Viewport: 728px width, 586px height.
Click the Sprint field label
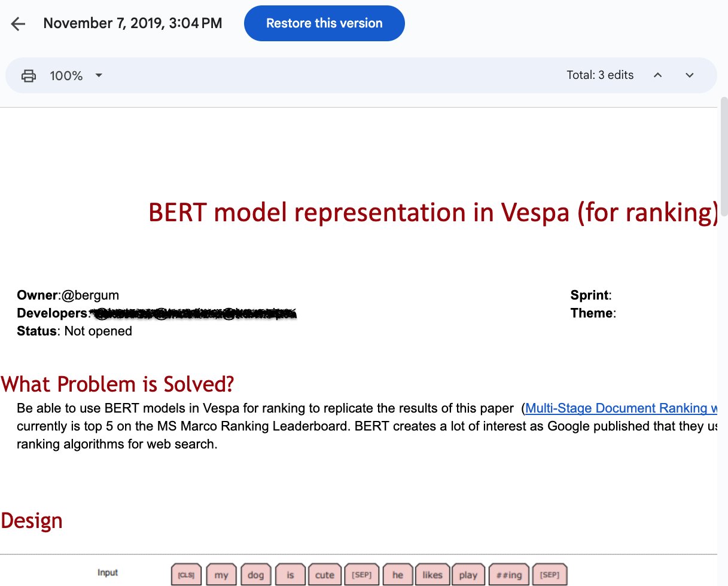tap(591, 295)
